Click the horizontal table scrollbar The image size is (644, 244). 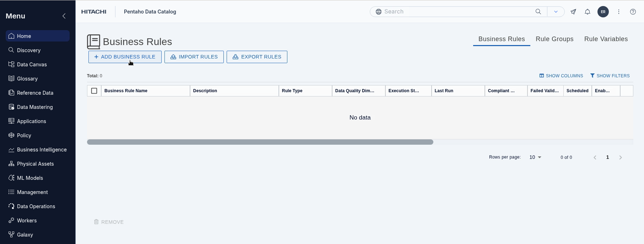click(x=260, y=142)
